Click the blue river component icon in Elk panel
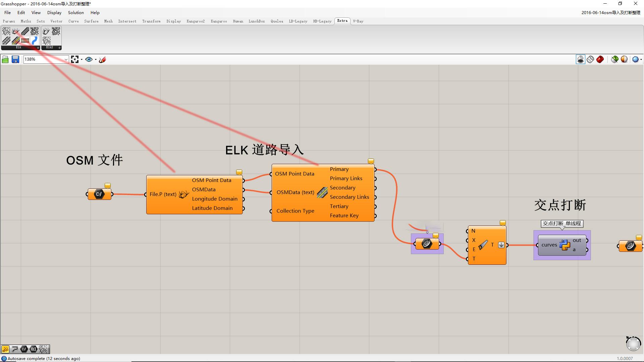Image resolution: width=644 pixels, height=362 pixels. (x=35, y=41)
